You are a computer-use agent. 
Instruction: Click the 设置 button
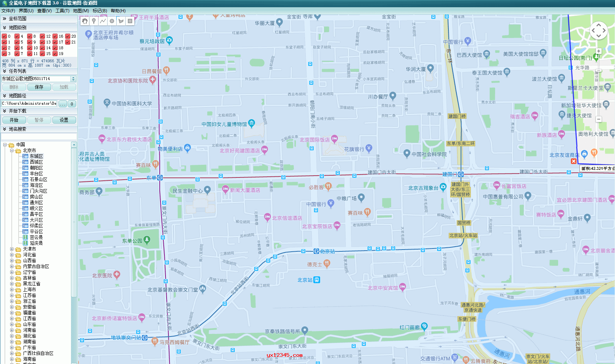[x=64, y=120]
